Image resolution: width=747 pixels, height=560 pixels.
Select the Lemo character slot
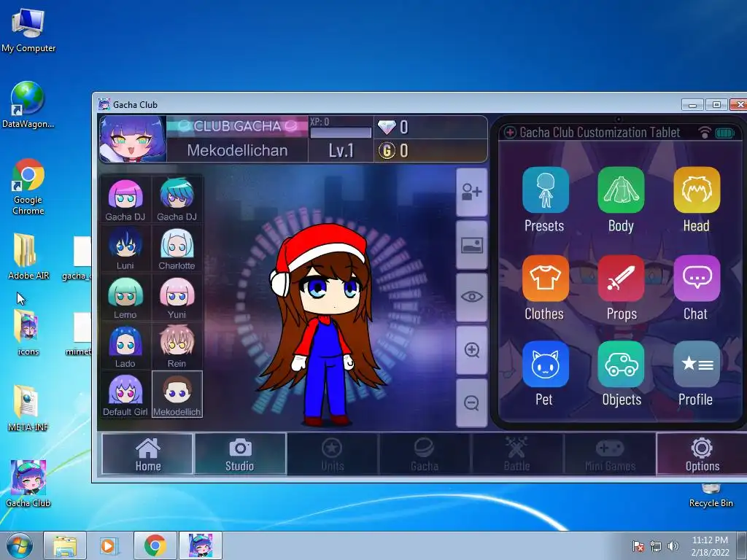[x=125, y=297]
